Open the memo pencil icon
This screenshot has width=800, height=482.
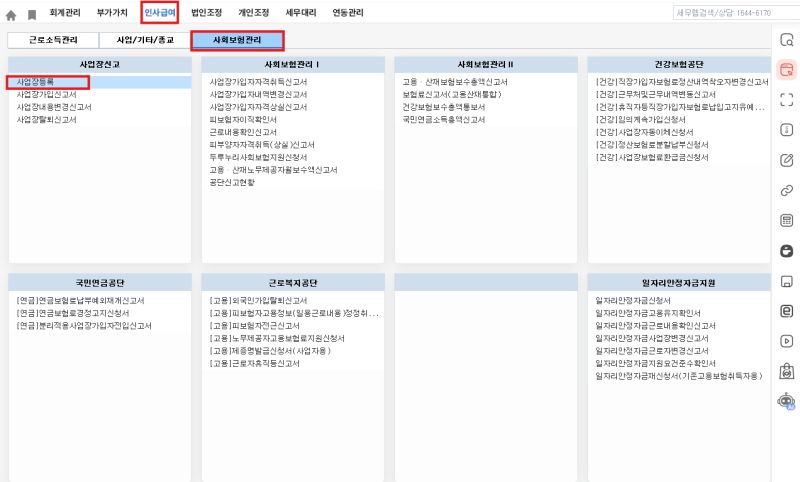[787, 160]
